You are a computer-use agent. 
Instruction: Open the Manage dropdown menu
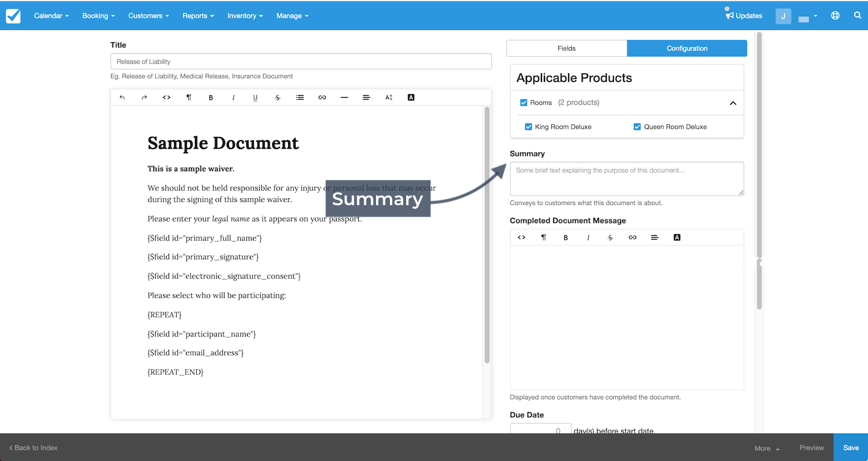click(x=292, y=16)
